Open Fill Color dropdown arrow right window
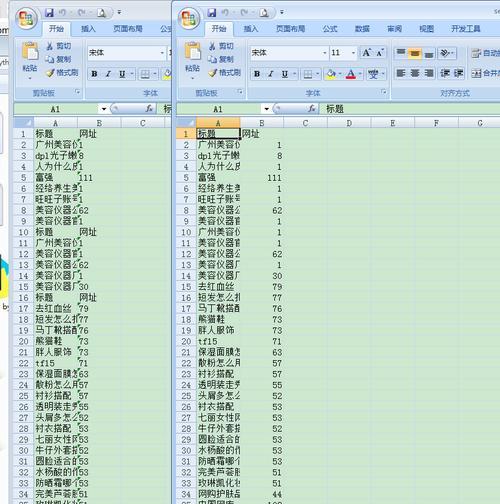The width and height of the screenshot is (500, 504). pos(340,74)
